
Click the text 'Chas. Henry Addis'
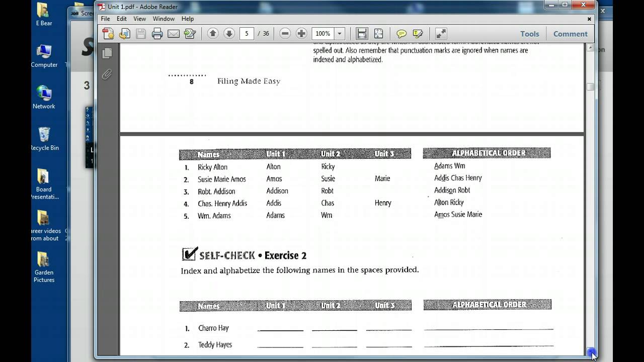[222, 203]
